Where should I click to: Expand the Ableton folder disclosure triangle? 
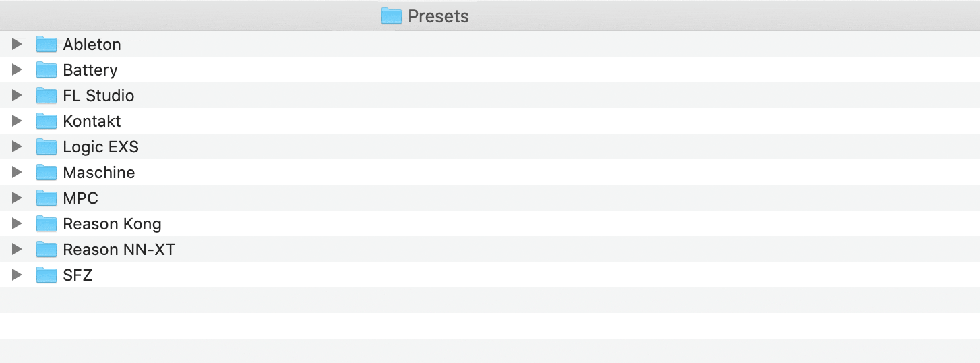coord(17,45)
